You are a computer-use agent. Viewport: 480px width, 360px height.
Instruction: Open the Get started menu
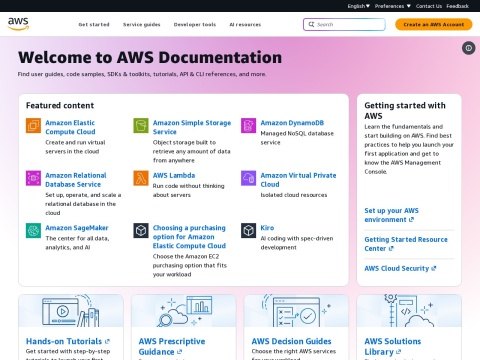94,24
